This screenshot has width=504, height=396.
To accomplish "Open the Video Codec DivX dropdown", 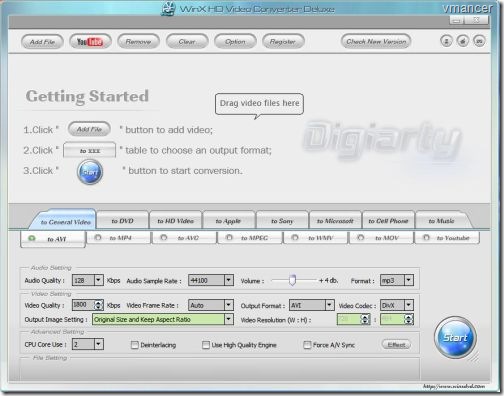I will tap(409, 305).
